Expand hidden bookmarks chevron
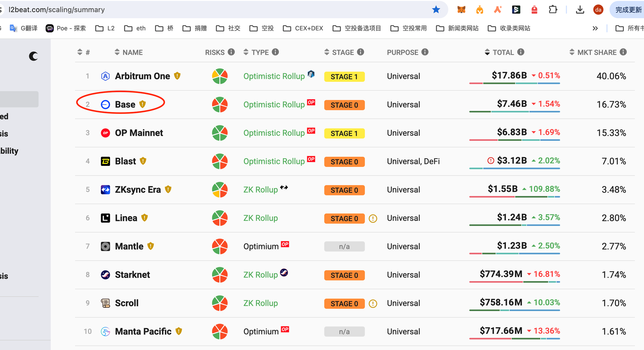 [x=595, y=28]
